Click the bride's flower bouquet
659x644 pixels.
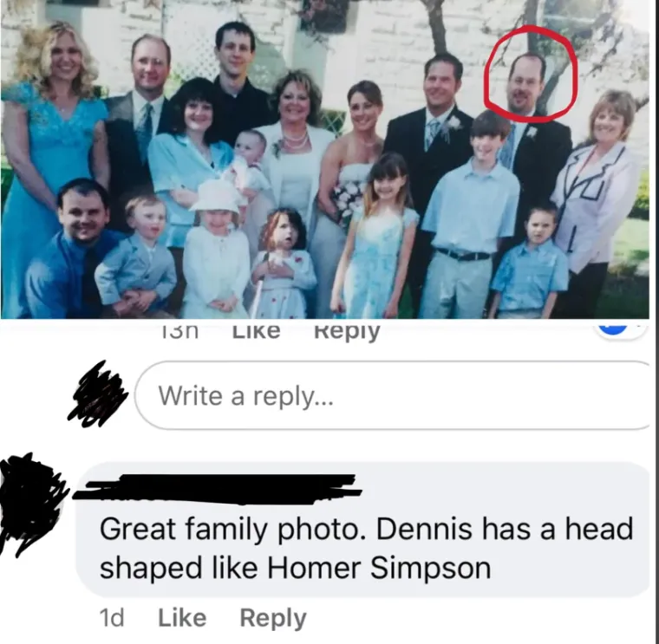pos(347,202)
